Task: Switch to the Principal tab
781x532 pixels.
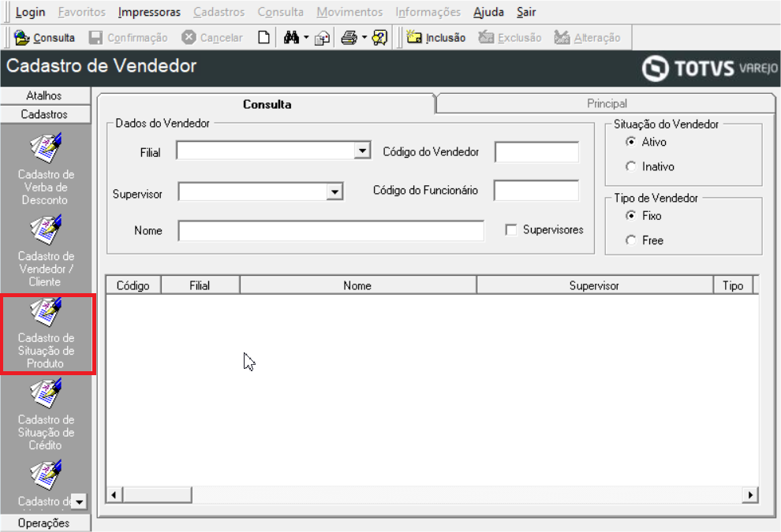Action: point(606,103)
